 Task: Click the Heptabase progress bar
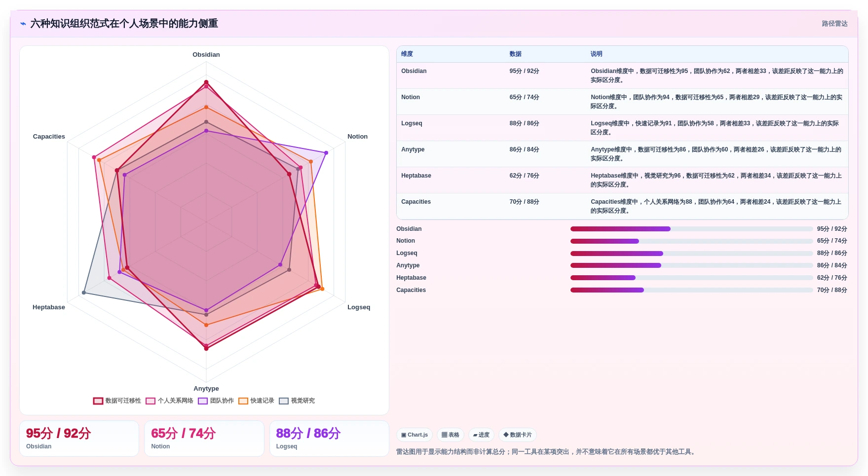pos(691,278)
